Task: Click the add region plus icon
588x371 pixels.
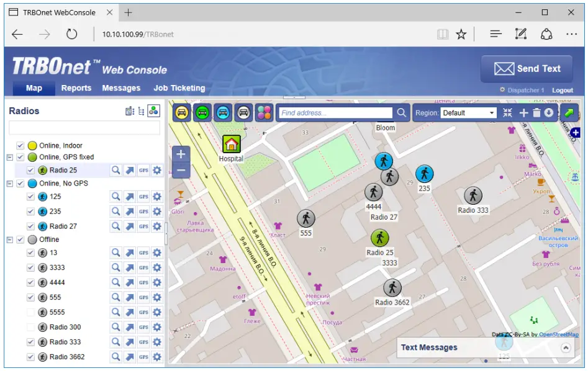Action: [523, 113]
